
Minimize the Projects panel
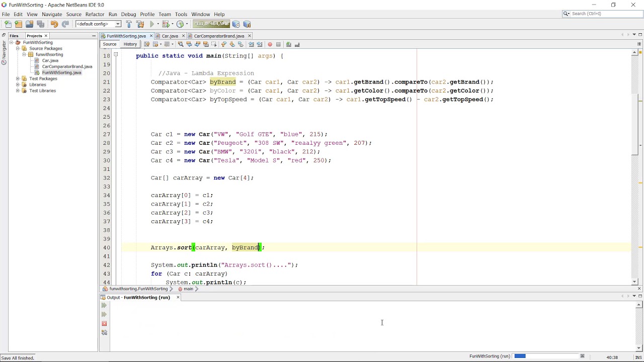coord(94,36)
